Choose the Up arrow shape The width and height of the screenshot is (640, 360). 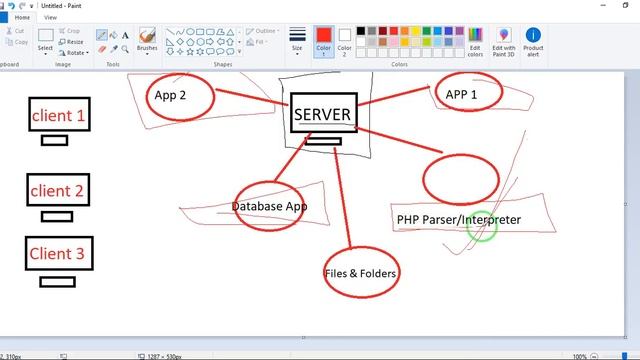230,42
